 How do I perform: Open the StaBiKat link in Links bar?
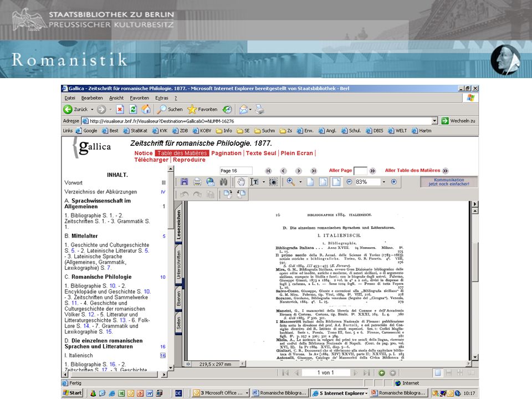135,131
